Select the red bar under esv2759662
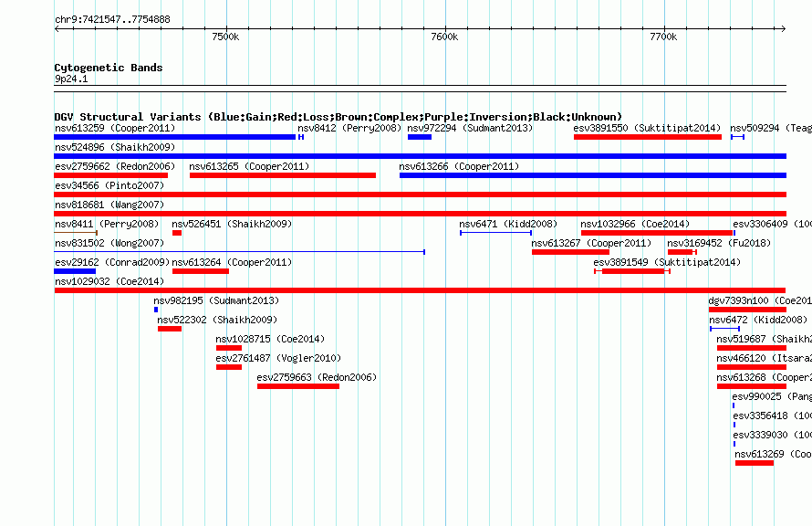Viewport: 812px width, 526px height. pyautogui.click(x=110, y=175)
